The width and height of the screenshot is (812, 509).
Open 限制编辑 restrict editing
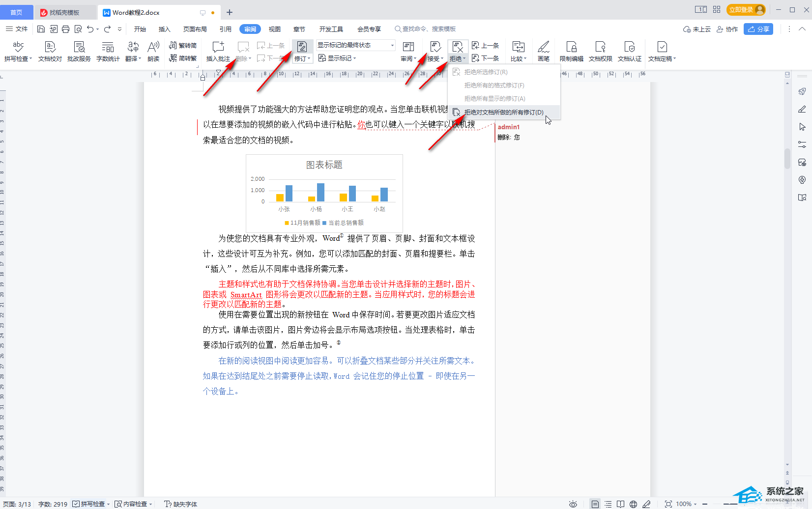[x=571, y=51]
